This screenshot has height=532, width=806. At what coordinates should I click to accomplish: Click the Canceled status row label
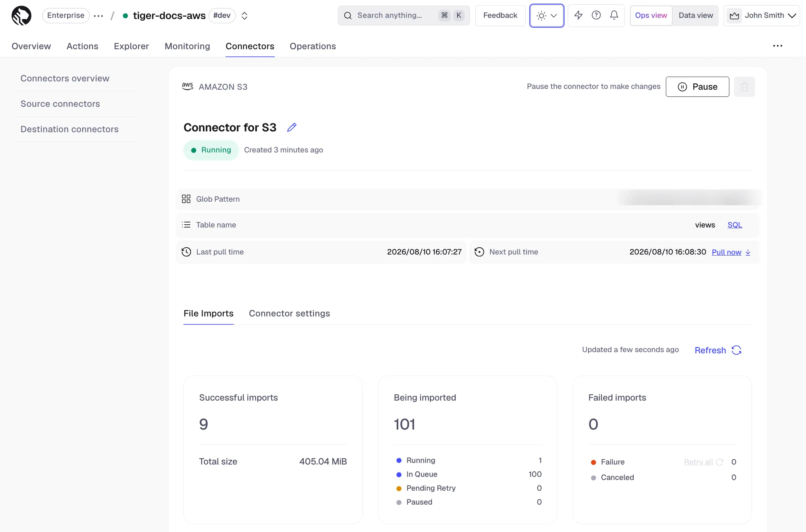pos(617,477)
